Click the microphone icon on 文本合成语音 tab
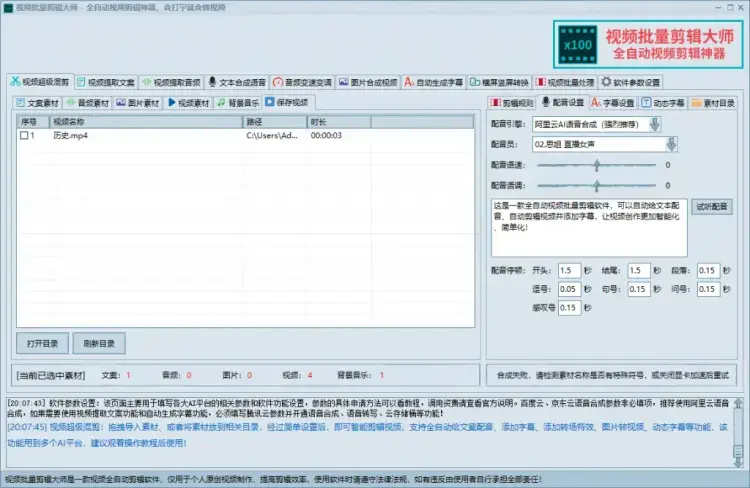The image size is (750, 488). pos(212,82)
